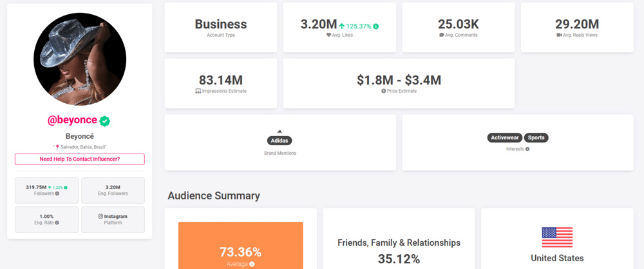Click the info icon beside 1.22% follower growth
Screen dimensions: 644x269
pyautogui.click(x=66, y=187)
